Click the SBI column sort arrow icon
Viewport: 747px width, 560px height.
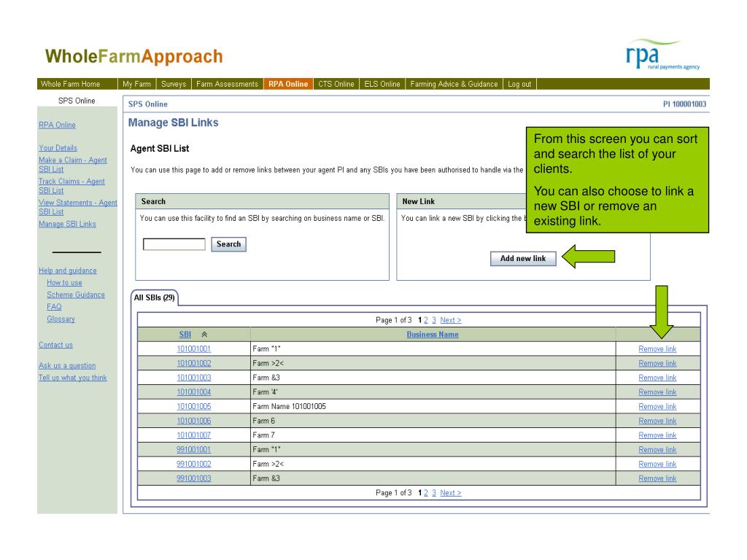click(204, 334)
